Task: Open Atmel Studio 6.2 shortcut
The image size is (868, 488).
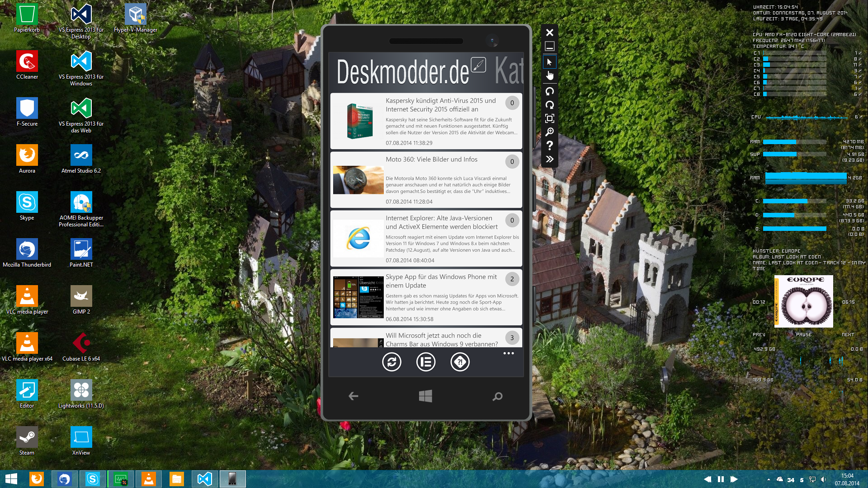Action: point(81,159)
